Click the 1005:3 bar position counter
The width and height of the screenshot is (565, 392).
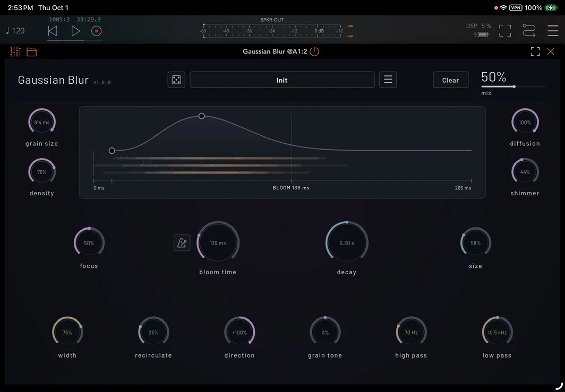59,20
